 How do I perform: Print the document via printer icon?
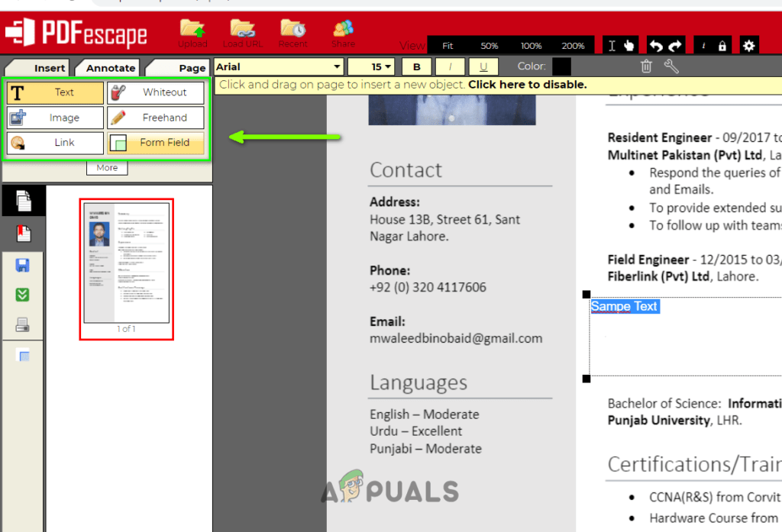coord(23,324)
